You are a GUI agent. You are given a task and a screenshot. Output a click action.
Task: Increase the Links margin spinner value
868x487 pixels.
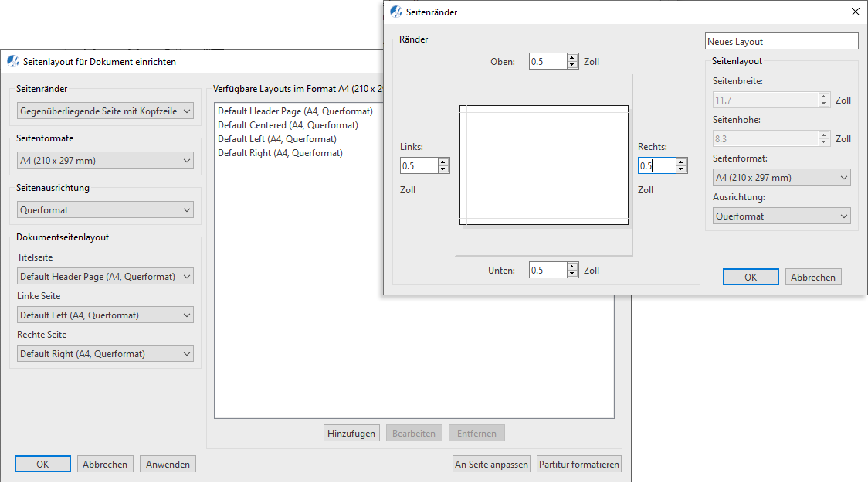[443, 162]
